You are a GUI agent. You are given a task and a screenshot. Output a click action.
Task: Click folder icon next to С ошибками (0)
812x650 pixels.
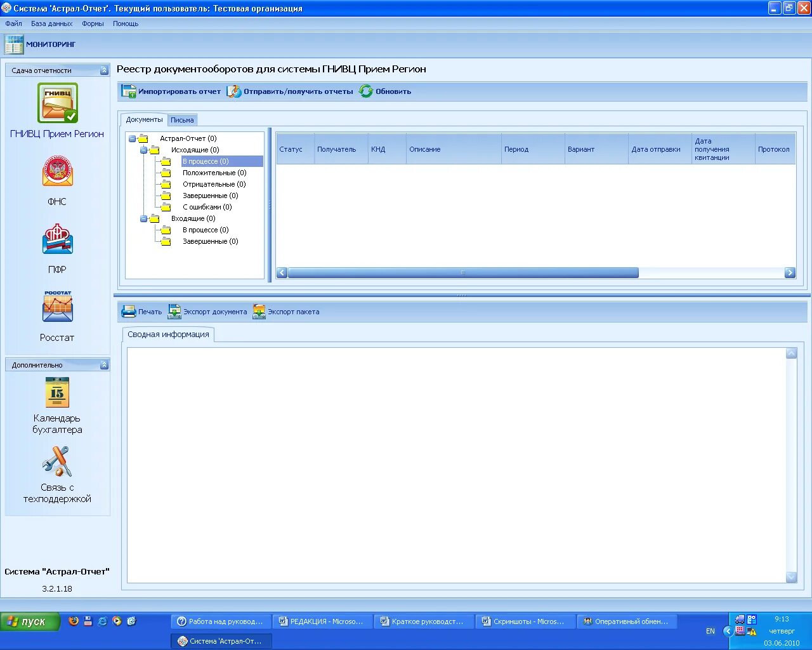coord(166,207)
